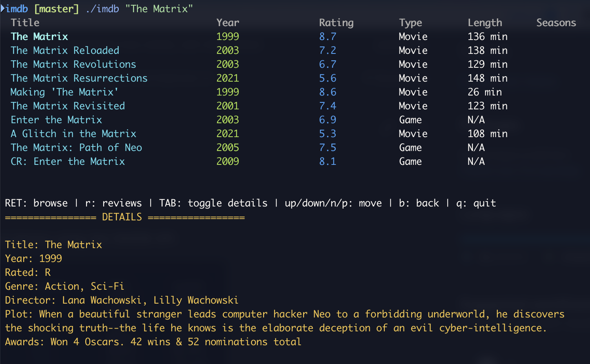590x364 pixels.
Task: Click '123 min' length value
Action: click(x=488, y=106)
